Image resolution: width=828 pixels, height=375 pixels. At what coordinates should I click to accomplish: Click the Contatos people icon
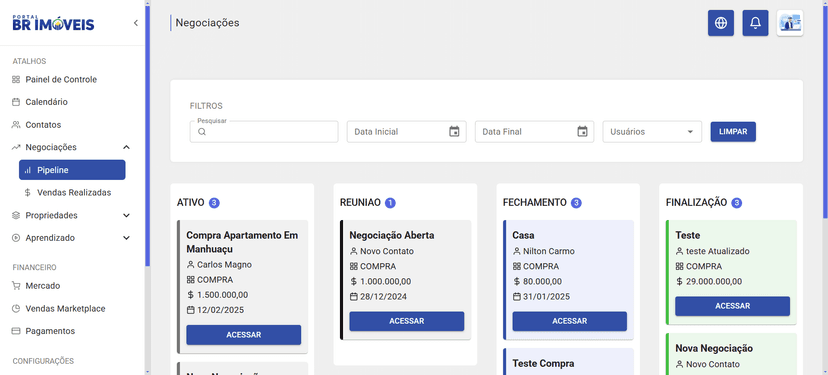16,125
